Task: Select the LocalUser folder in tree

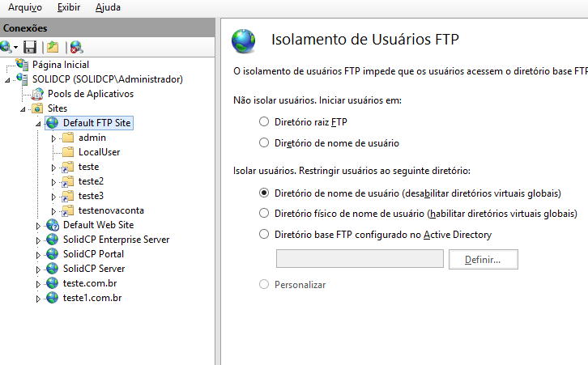Action: [99, 152]
